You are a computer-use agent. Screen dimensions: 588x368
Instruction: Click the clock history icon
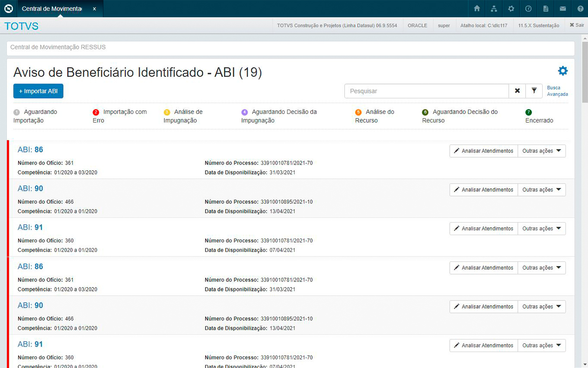click(528, 9)
